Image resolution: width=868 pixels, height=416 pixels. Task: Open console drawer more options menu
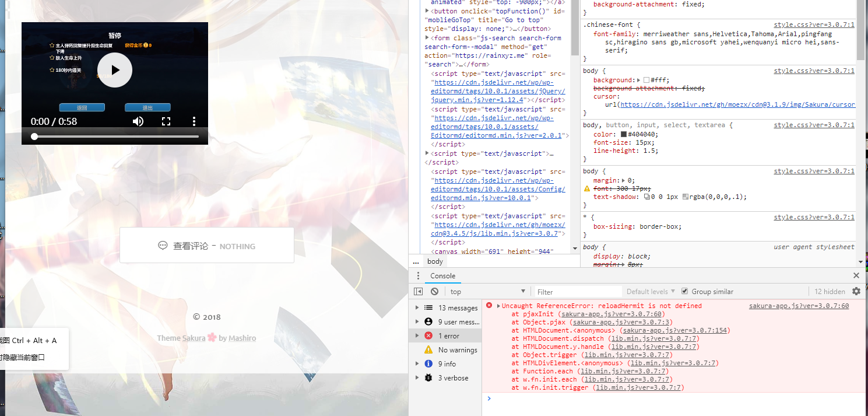(417, 276)
